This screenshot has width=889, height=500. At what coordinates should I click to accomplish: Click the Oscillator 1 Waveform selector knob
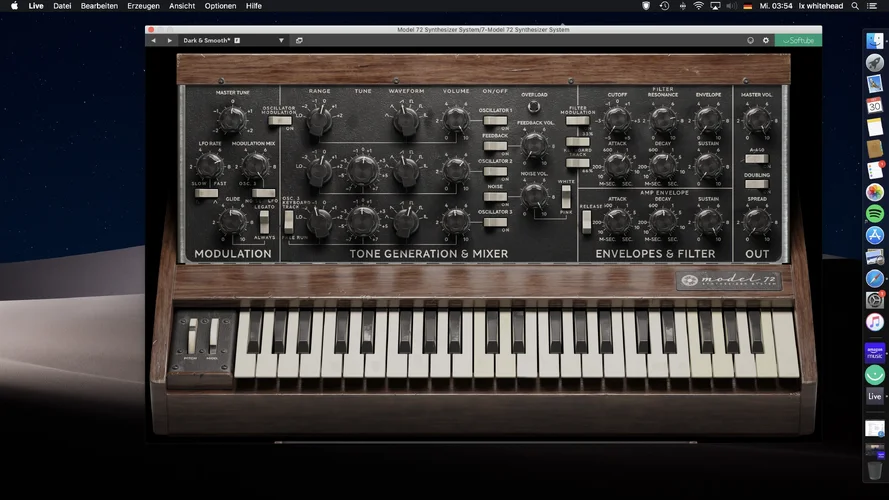[x=406, y=120]
